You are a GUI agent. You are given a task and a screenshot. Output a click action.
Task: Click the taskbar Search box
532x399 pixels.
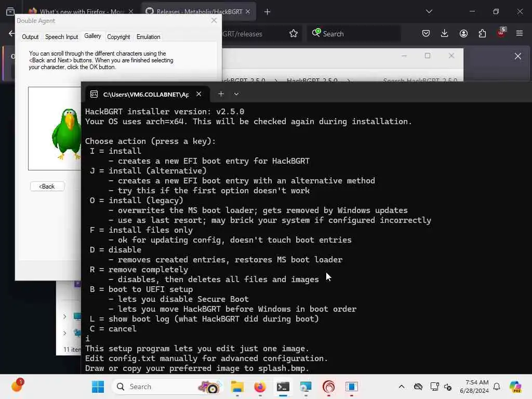[x=167, y=387]
